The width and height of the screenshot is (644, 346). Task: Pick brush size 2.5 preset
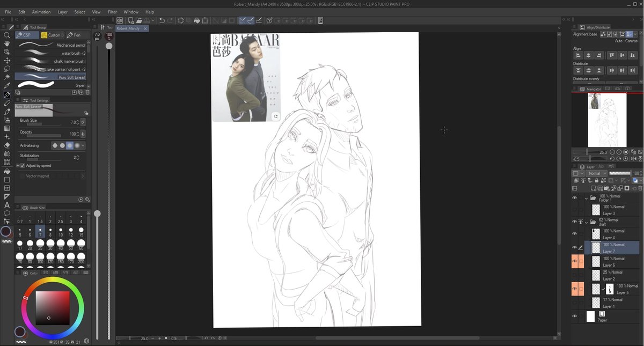tap(61, 219)
